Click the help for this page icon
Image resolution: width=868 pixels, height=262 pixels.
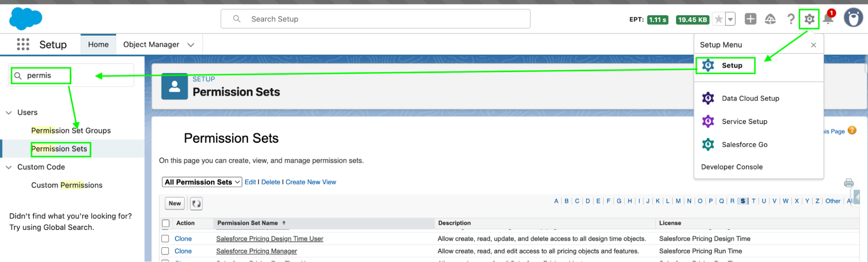(852, 130)
